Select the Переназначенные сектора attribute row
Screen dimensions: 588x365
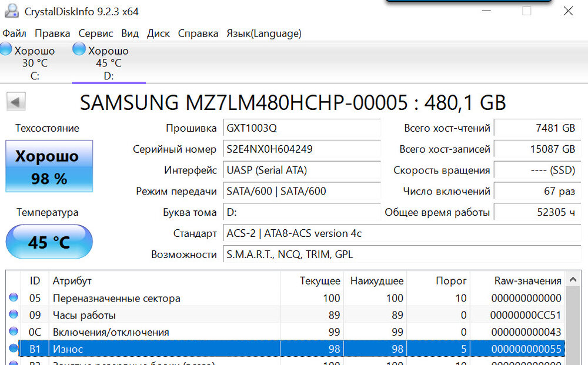[176, 298]
